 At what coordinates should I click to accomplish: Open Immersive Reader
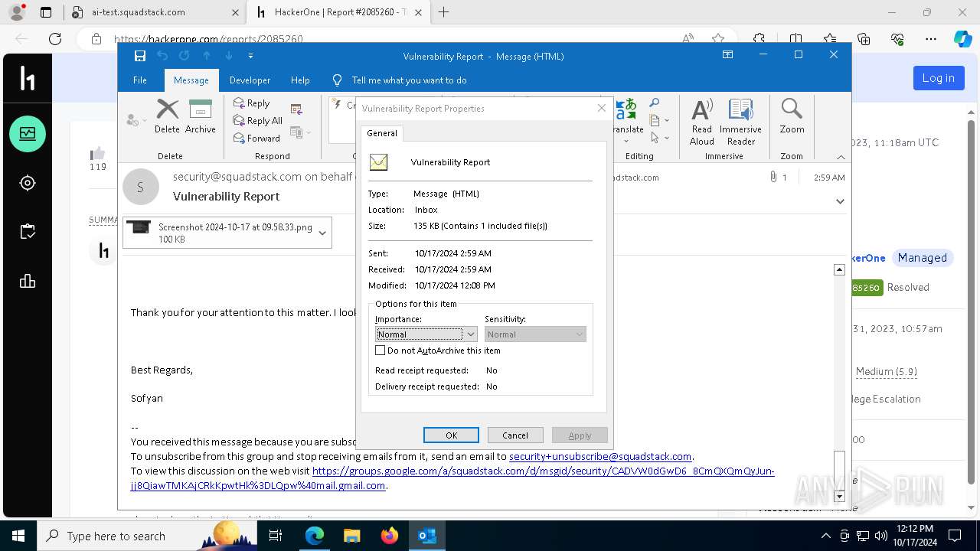coord(740,122)
